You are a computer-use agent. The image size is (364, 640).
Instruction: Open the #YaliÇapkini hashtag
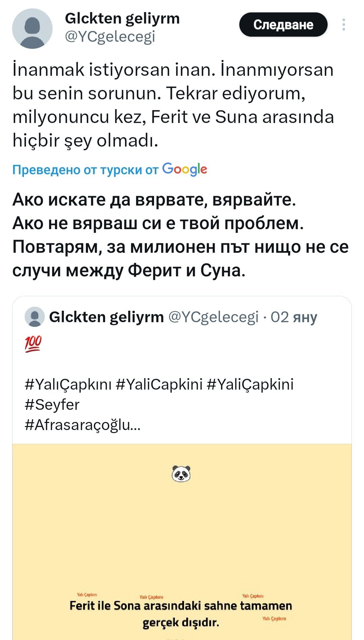[250, 384]
